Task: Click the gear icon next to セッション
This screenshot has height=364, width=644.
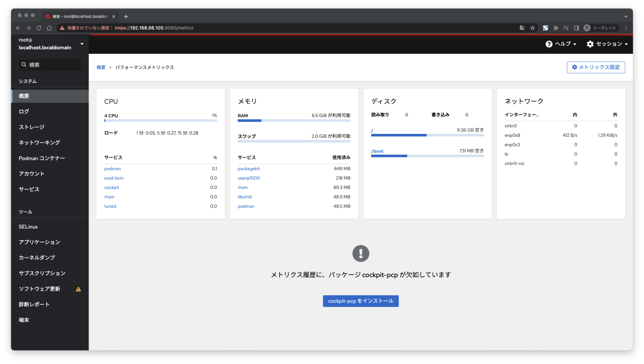Action: point(590,44)
